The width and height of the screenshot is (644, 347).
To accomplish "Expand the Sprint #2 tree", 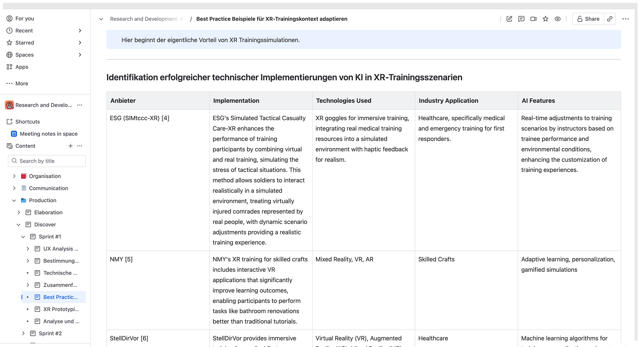I will point(23,333).
